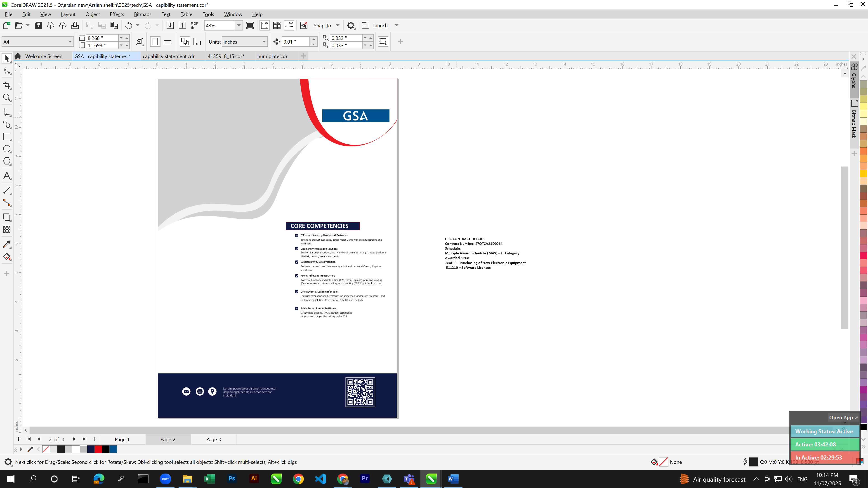Set page orientation to portrait
This screenshot has height=488, width=868.
coord(155,42)
